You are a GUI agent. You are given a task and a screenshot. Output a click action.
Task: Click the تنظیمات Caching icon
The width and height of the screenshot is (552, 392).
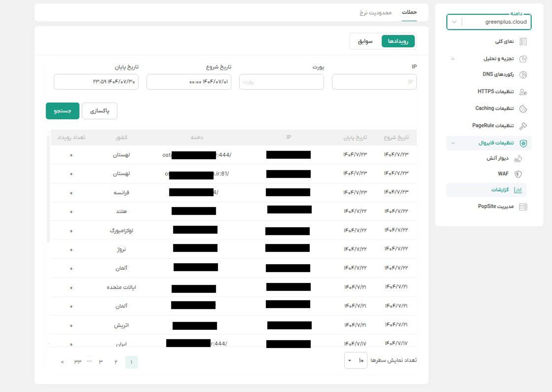pos(523,109)
